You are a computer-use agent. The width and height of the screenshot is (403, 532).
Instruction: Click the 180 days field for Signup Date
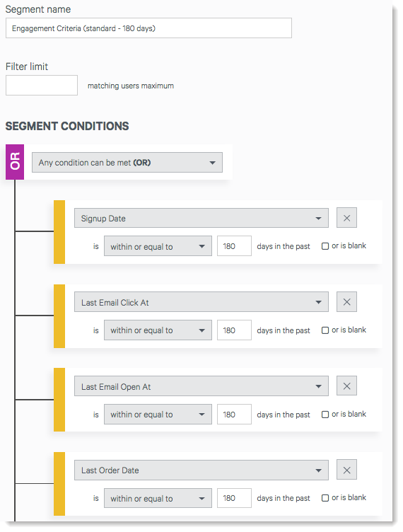point(234,246)
